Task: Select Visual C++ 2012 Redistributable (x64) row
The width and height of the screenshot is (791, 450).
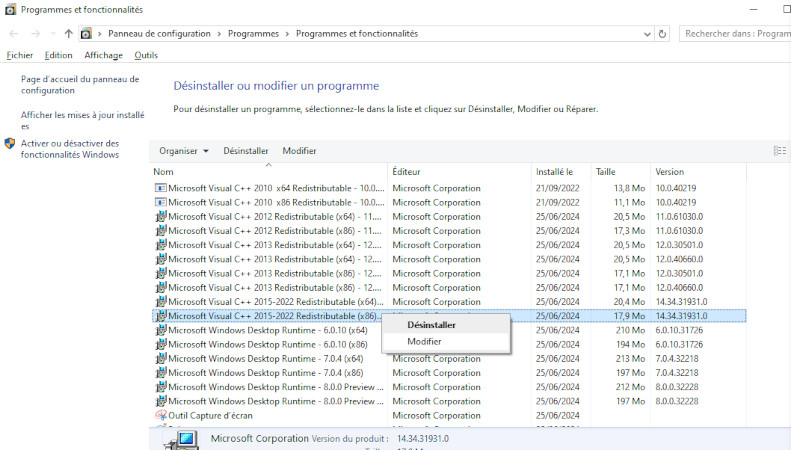Action: tap(449, 216)
